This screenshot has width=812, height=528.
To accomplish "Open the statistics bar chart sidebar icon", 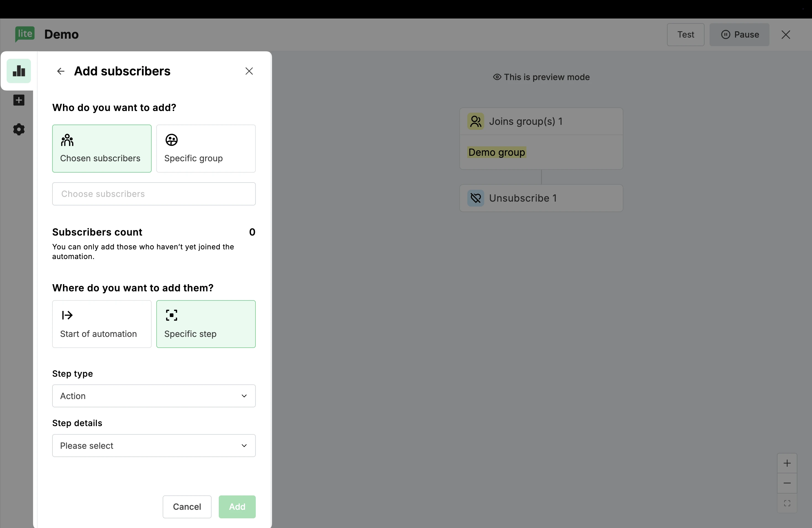I will [x=19, y=71].
